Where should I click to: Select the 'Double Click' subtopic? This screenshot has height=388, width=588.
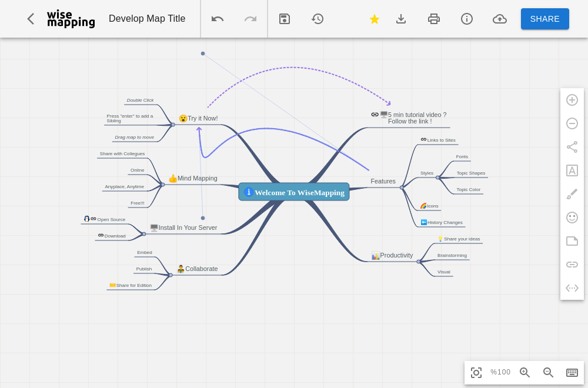(141, 101)
